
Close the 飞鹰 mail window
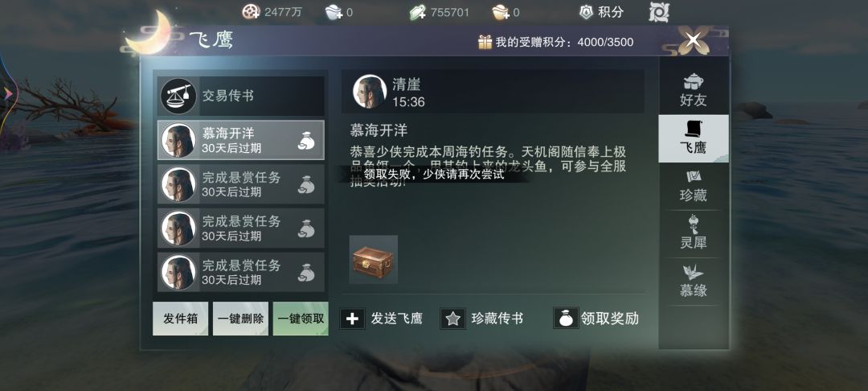[693, 39]
